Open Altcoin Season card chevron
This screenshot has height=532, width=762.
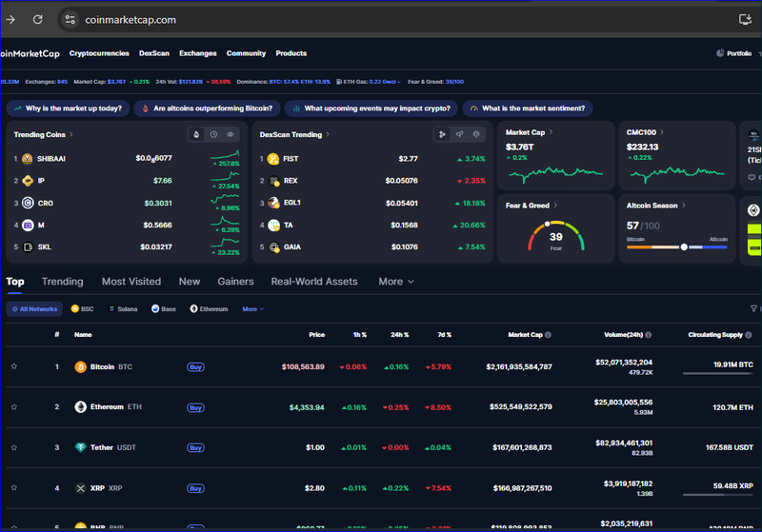click(683, 206)
